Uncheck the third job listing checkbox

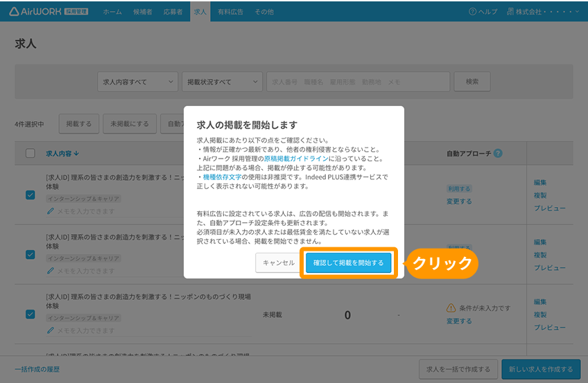pyautogui.click(x=31, y=314)
